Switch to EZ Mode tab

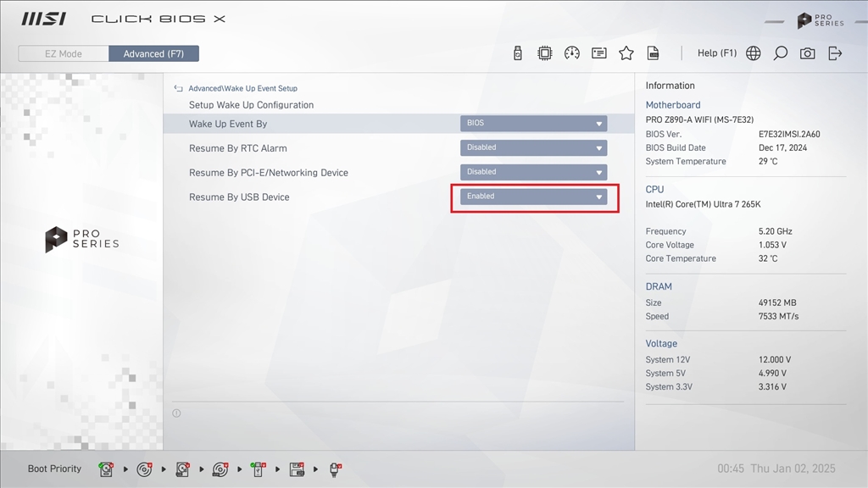[x=64, y=53]
